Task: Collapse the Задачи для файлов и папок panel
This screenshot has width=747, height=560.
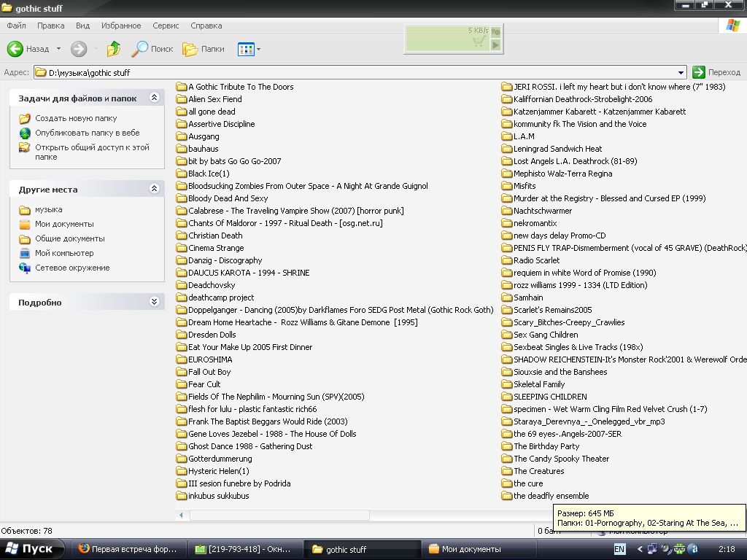Action: (154, 98)
